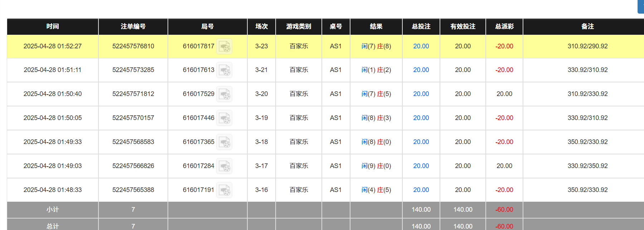Select the 总派彩 column header
This screenshot has height=230, width=644.
[x=504, y=27]
